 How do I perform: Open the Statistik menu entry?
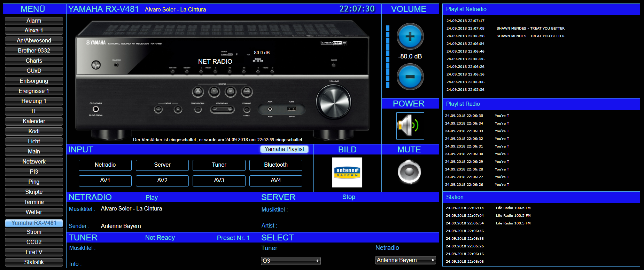(x=34, y=262)
